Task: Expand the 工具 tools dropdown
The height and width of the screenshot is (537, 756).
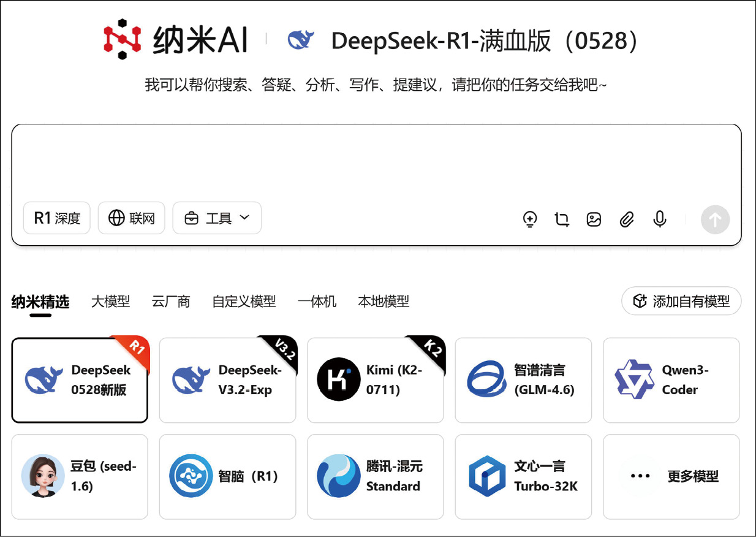Action: click(x=217, y=218)
